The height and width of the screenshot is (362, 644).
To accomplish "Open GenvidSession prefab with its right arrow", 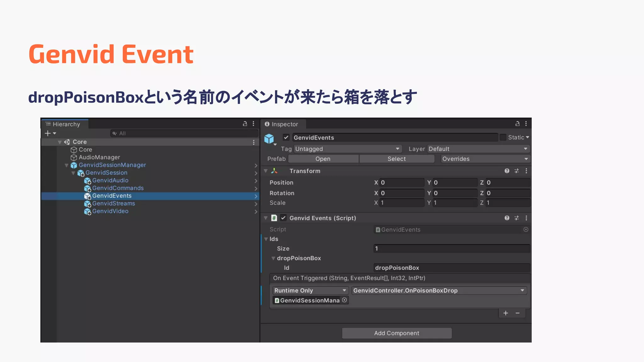I will pos(256,173).
